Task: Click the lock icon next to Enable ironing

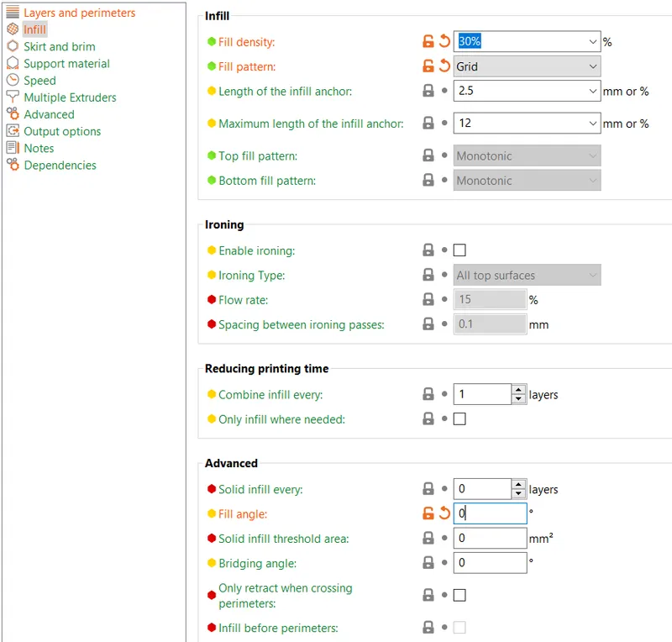Action: coord(428,250)
